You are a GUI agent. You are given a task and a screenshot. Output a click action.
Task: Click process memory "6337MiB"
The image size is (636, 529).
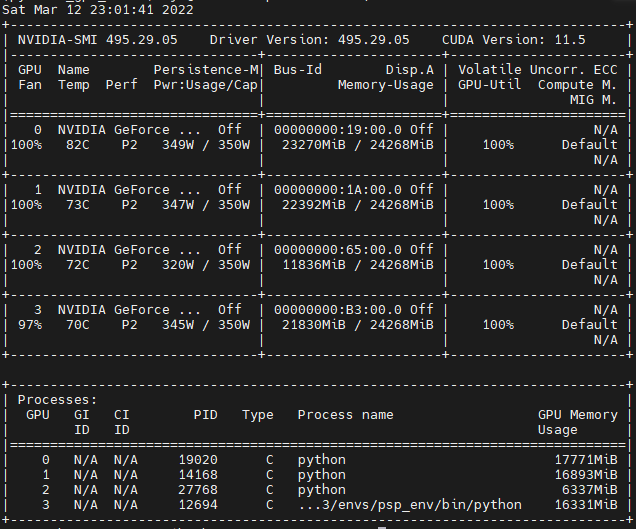pyautogui.click(x=590, y=490)
